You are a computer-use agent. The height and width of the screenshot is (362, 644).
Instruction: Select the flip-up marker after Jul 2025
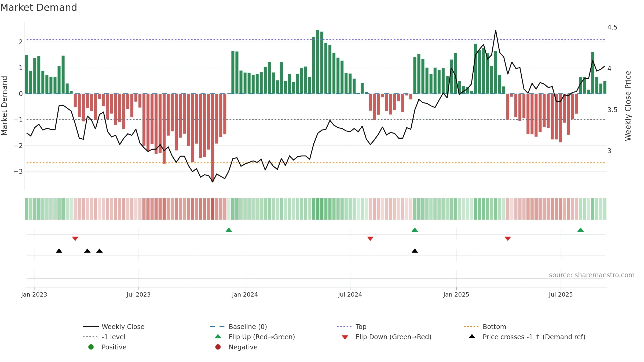(581, 230)
